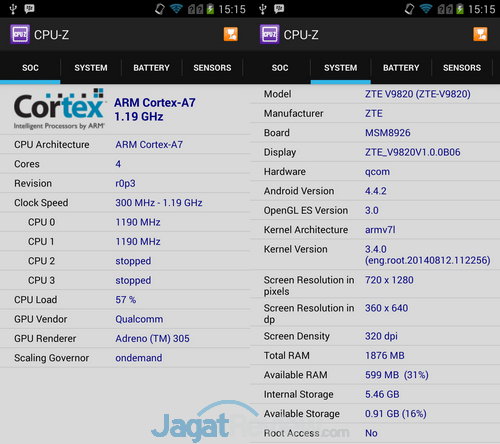The width and height of the screenshot is (500, 444).
Task: Tap the Revision value 'r0p3'
Action: [125, 184]
